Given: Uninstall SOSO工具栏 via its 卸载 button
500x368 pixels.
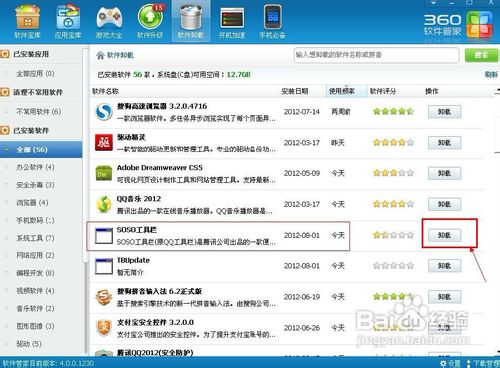Looking at the screenshot, I should (x=444, y=235).
